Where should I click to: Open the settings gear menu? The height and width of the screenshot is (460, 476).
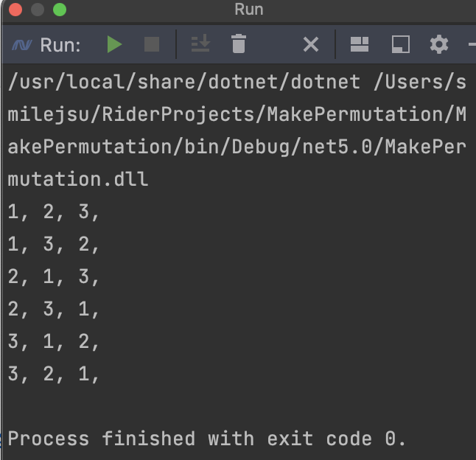(x=439, y=44)
